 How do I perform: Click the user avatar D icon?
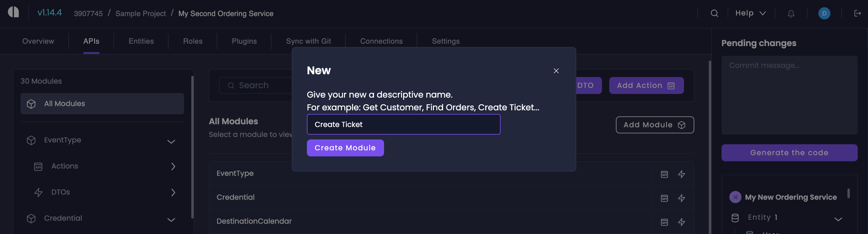tap(824, 13)
